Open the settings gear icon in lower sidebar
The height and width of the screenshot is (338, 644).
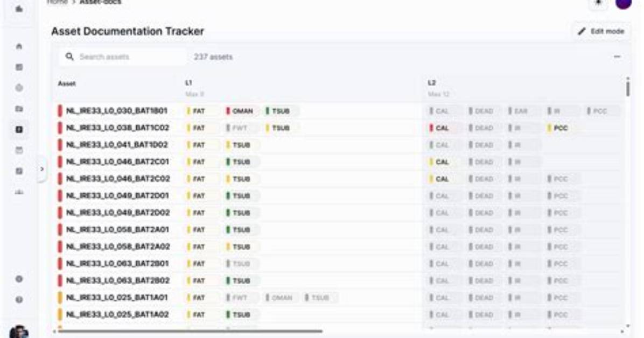[19, 279]
